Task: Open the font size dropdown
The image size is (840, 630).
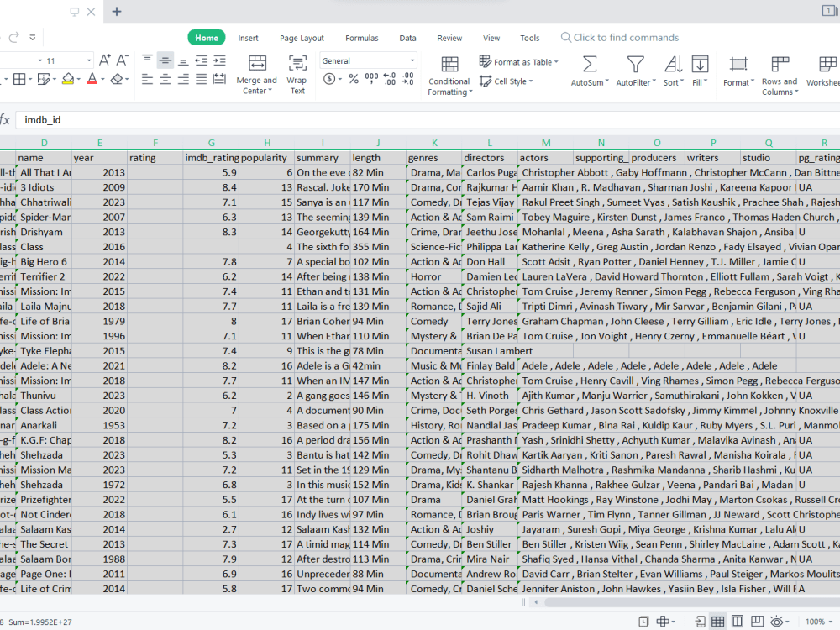Action: [x=89, y=60]
